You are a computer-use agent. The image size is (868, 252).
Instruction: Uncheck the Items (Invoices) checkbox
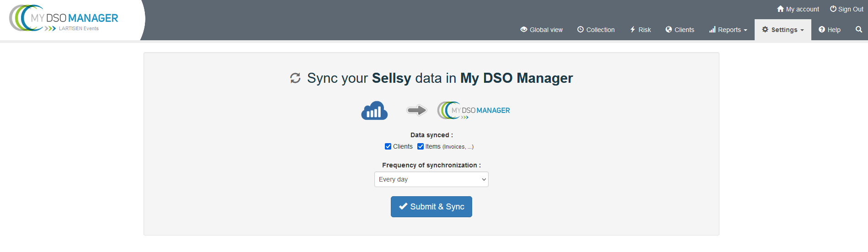(x=421, y=146)
